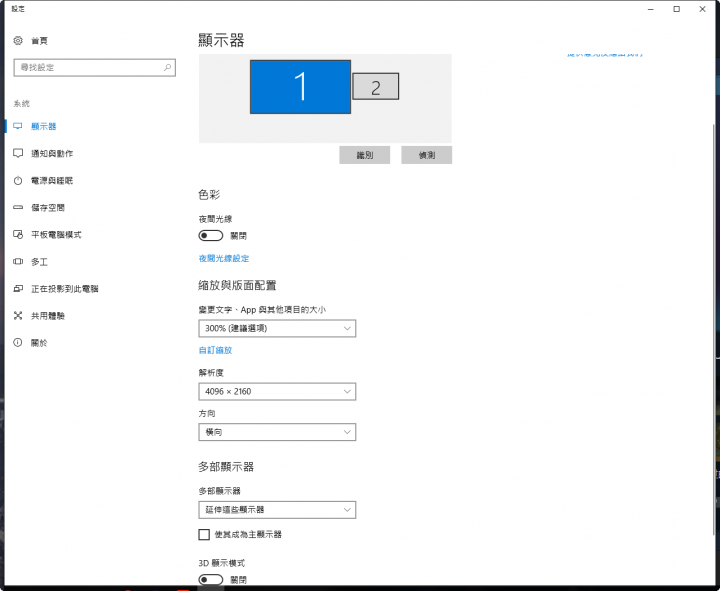Minimize the settings window
Screen dimensions: 720x591
pyautogui.click(x=651, y=9)
